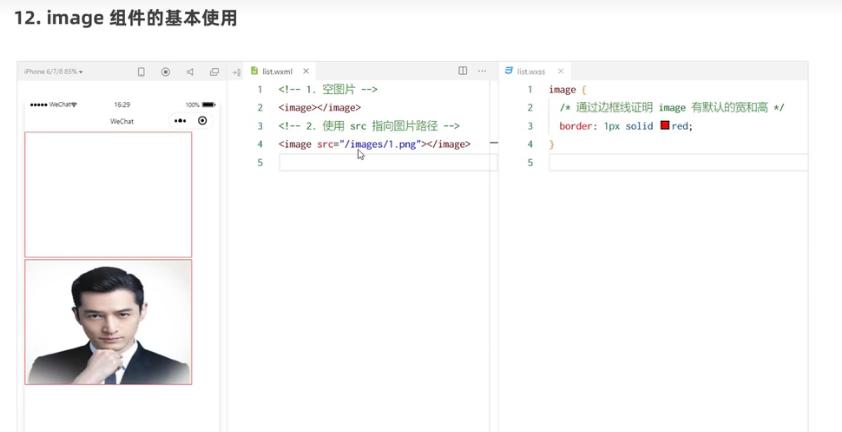This screenshot has height=432, width=842.
Task: Click empty line 5 in list.wxss editor
Action: tap(678, 162)
